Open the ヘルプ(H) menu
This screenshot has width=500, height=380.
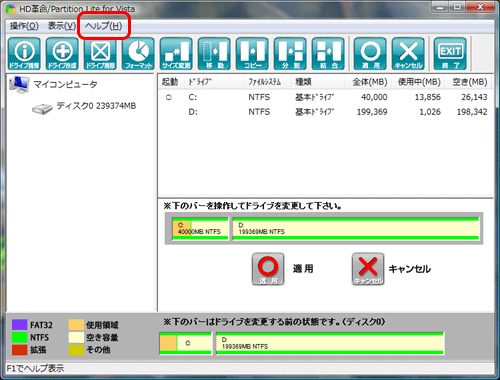[103, 26]
